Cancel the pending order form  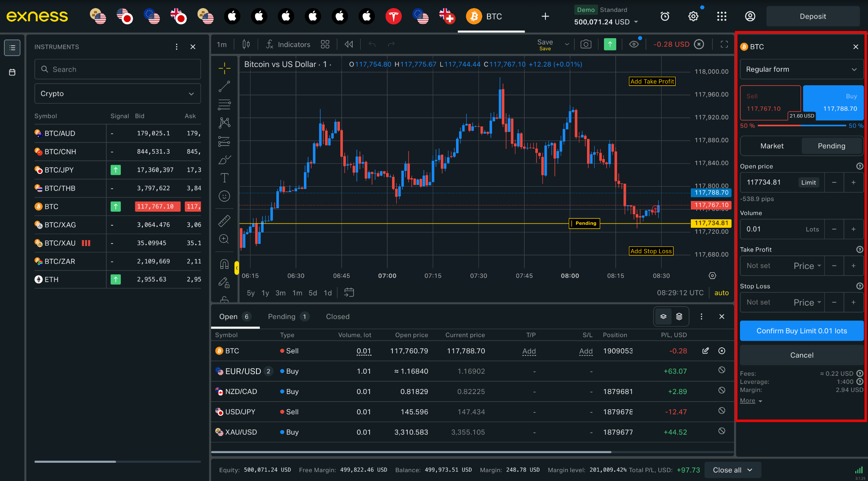801,355
